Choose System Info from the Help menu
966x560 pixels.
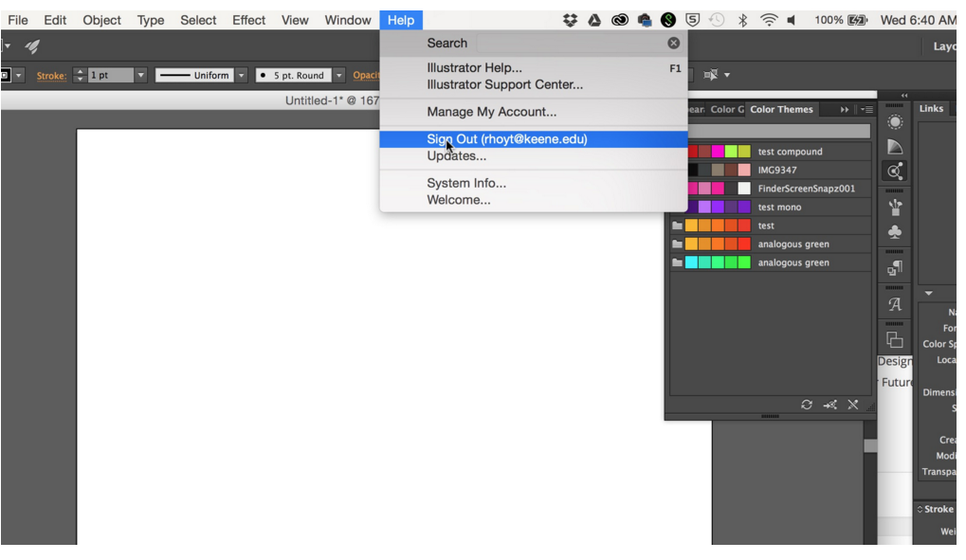(x=534, y=184)
